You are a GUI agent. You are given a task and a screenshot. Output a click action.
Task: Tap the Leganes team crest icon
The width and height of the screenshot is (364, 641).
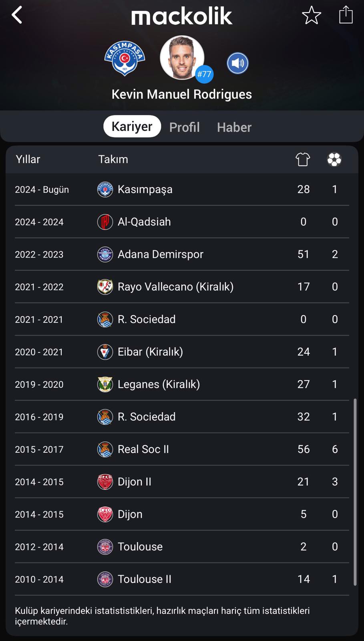(x=105, y=384)
